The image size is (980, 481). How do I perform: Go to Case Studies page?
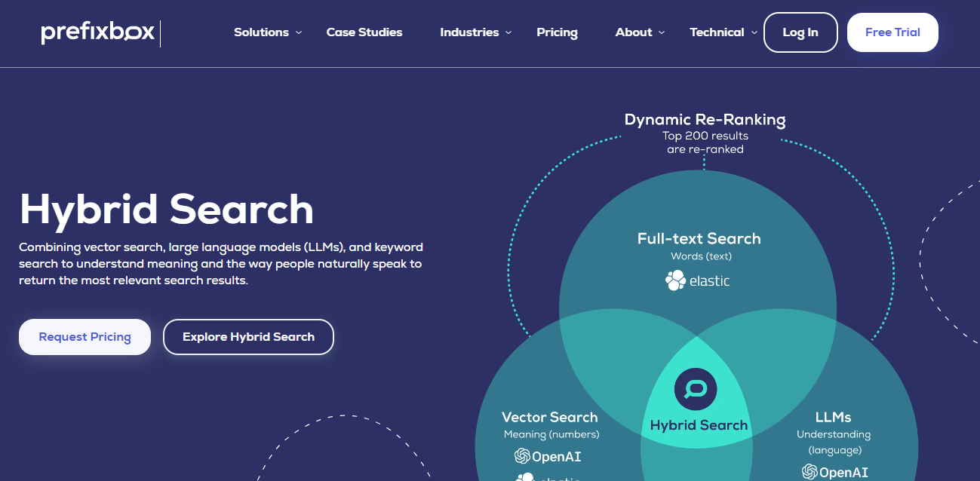pyautogui.click(x=364, y=32)
